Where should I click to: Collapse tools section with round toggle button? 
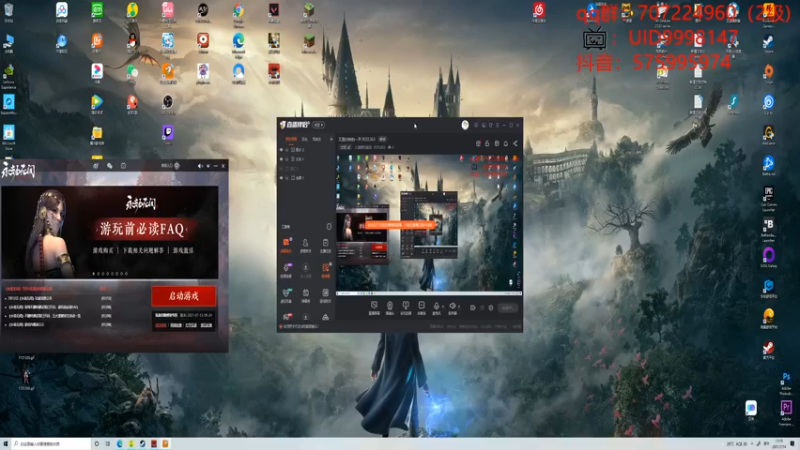coord(329,227)
